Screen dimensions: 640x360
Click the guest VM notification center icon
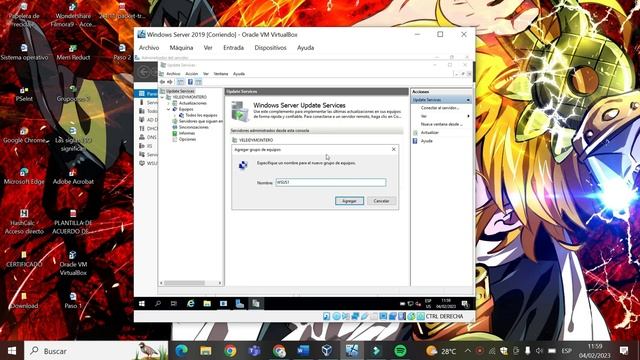(465, 304)
